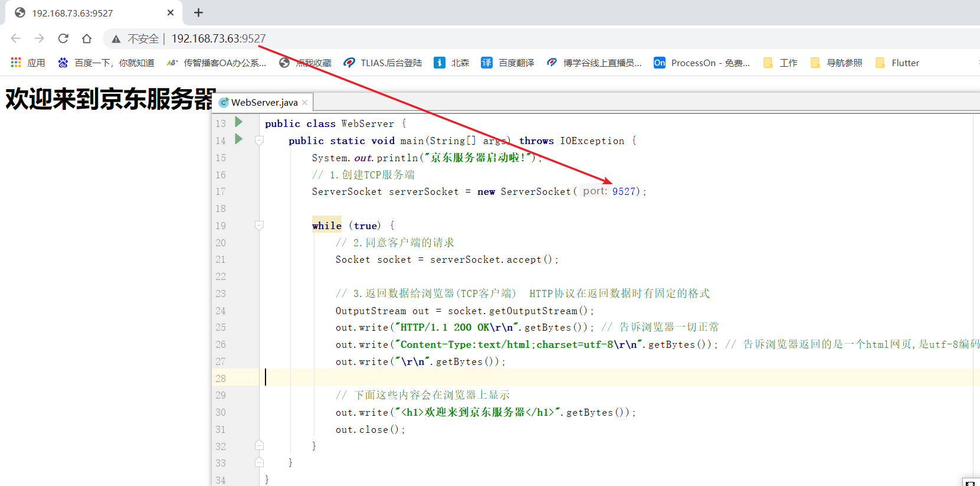Click the string '京东服务器启动啦!' on line 15
Image resolution: width=980 pixels, height=486 pixels.
point(477,158)
